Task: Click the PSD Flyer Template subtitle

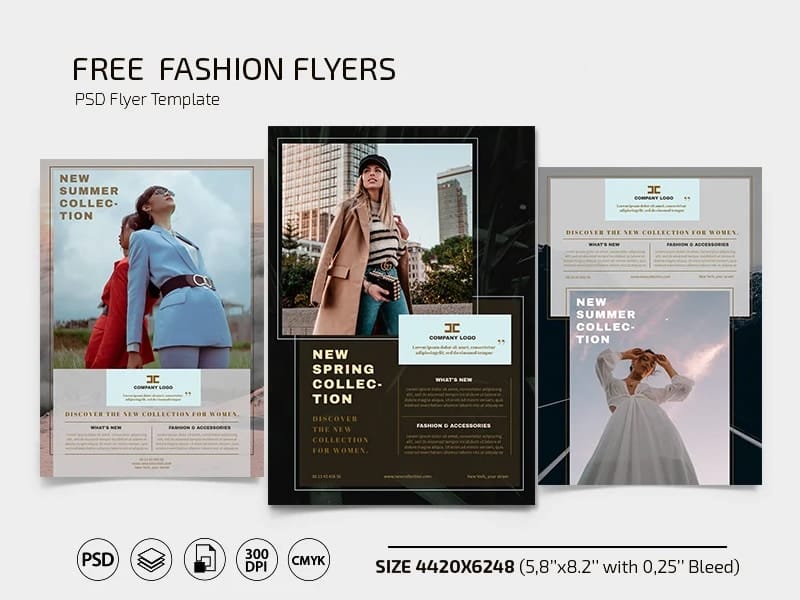Action: point(146,100)
